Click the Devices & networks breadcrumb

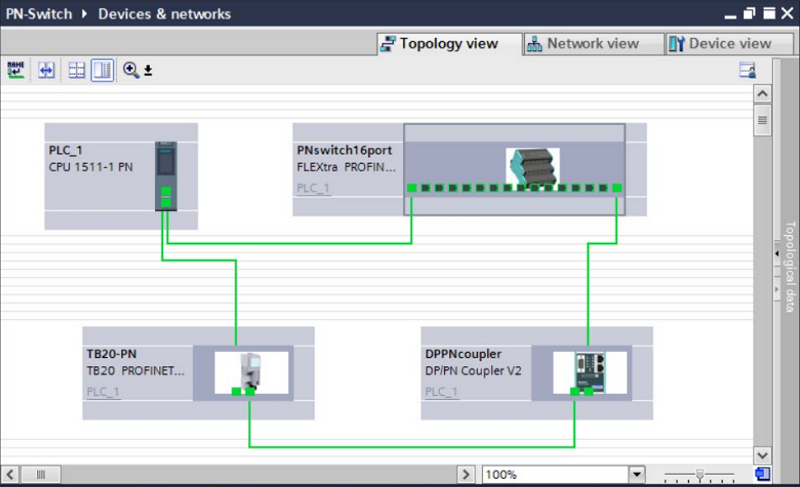164,14
